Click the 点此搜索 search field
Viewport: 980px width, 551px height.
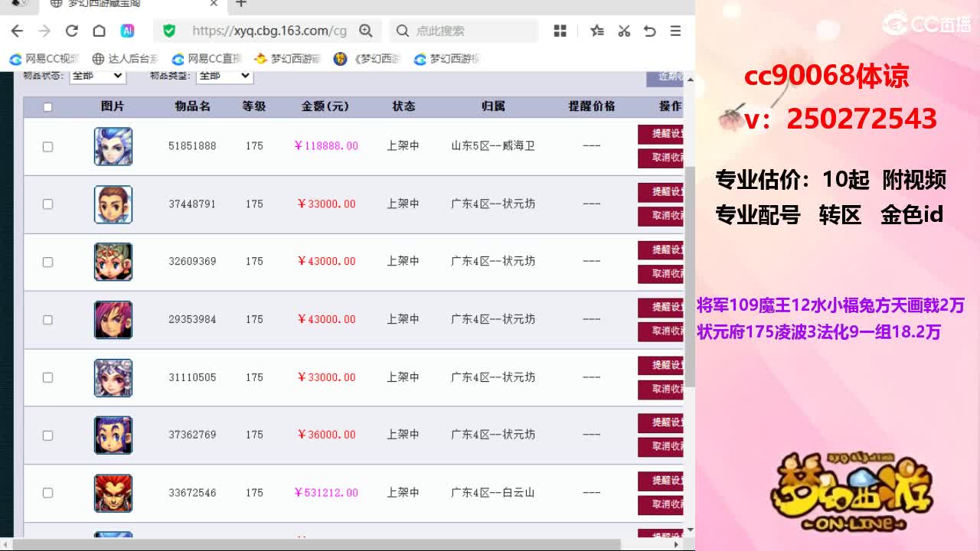point(465,31)
